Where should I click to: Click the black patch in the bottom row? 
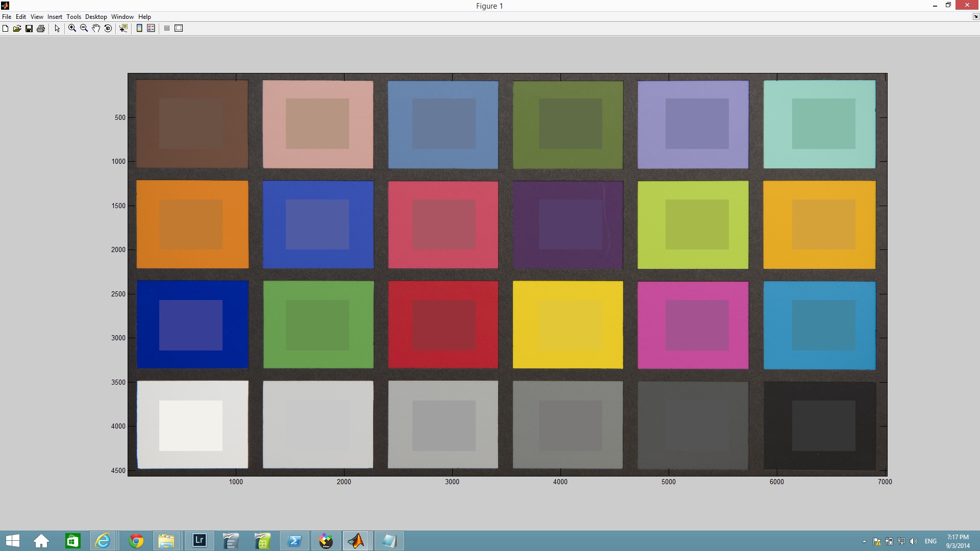coord(820,425)
